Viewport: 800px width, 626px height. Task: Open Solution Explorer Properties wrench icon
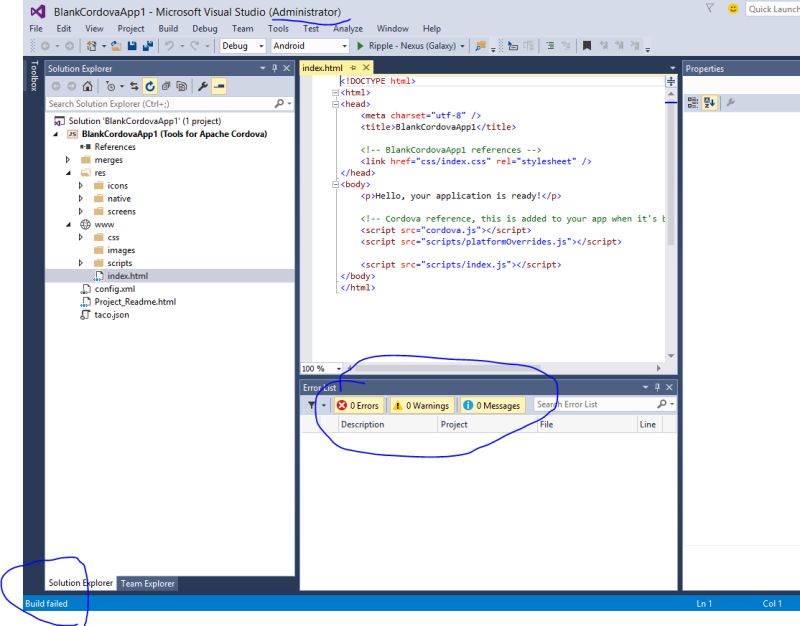[203, 86]
